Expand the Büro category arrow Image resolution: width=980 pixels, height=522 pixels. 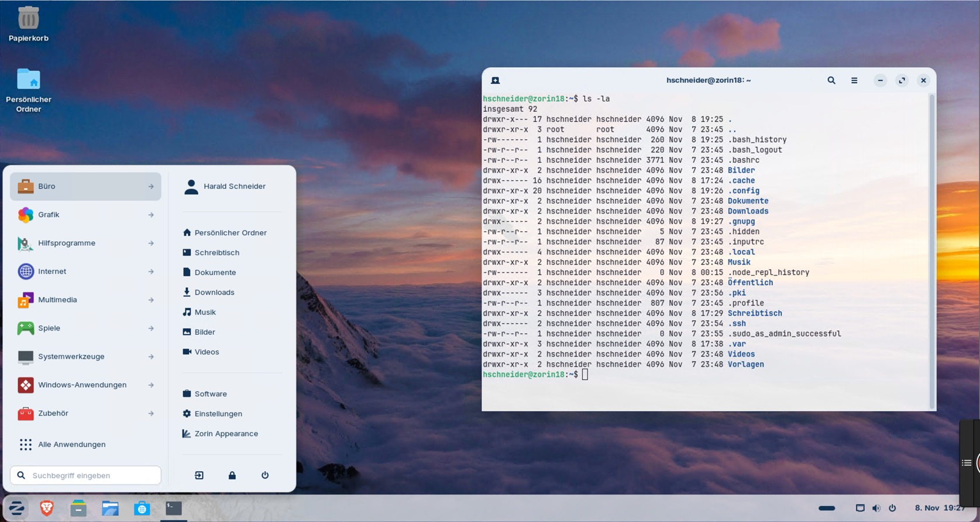(151, 187)
